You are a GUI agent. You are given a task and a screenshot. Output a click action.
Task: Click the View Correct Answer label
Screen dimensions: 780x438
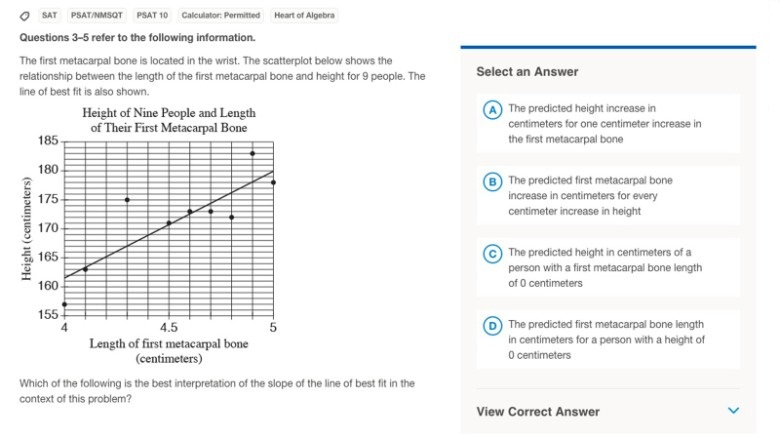538,412
